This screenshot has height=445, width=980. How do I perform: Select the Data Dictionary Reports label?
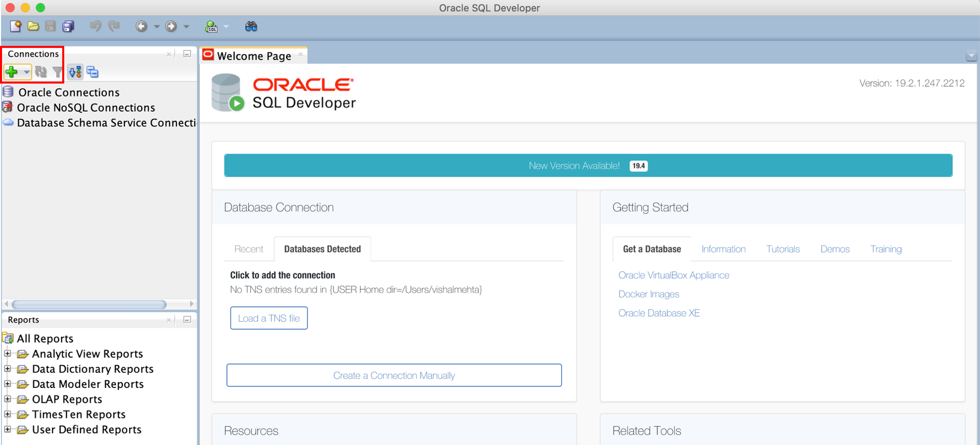click(93, 369)
